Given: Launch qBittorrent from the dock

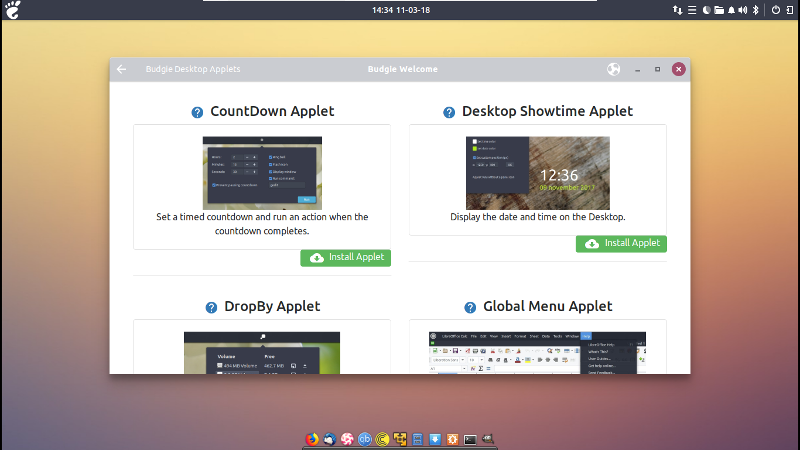Looking at the screenshot, I should (x=365, y=439).
